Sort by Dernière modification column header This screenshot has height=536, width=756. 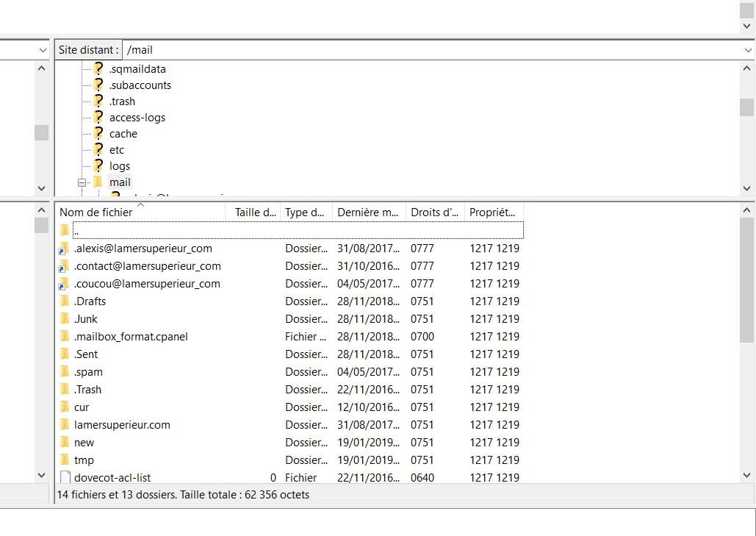[x=370, y=212]
